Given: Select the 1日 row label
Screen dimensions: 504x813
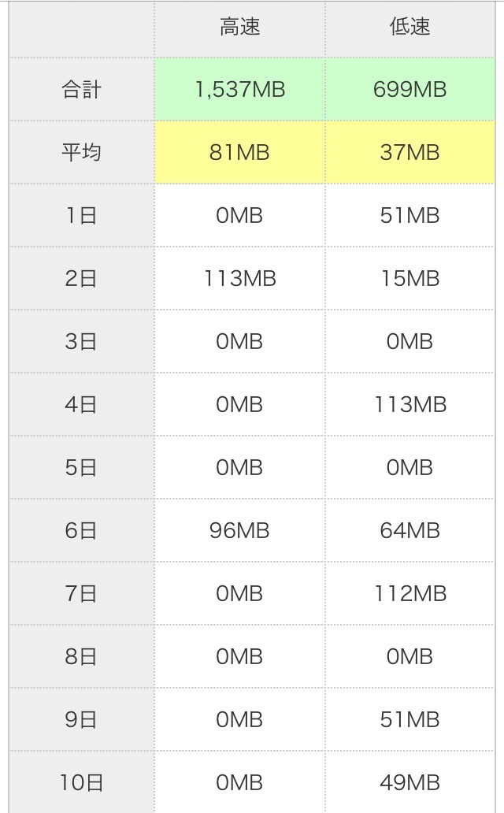Looking at the screenshot, I should pos(81,215).
